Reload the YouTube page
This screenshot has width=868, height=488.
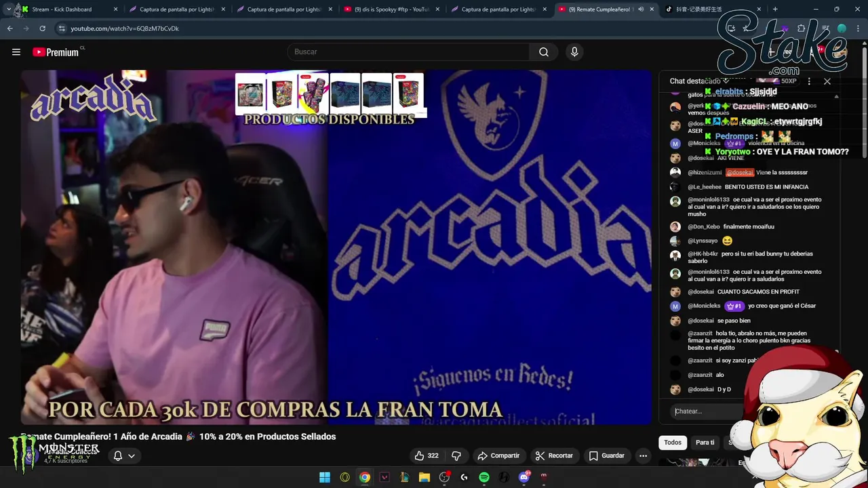(42, 28)
